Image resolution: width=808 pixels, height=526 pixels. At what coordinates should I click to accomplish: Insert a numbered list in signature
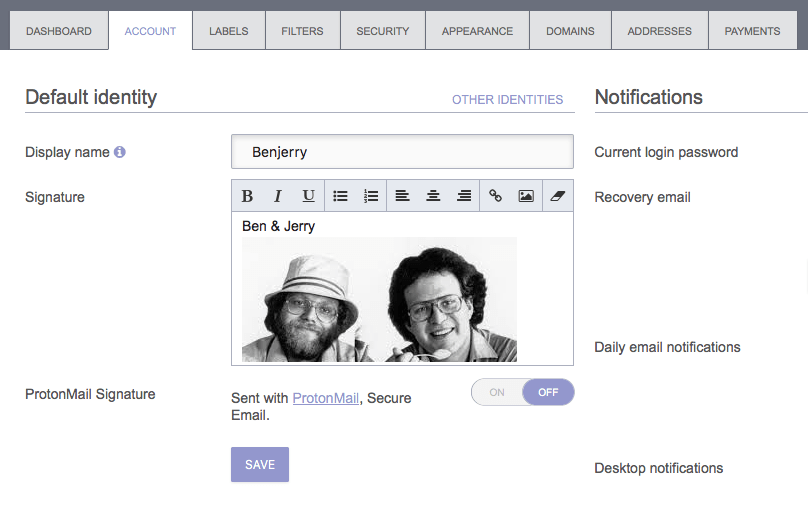point(371,196)
